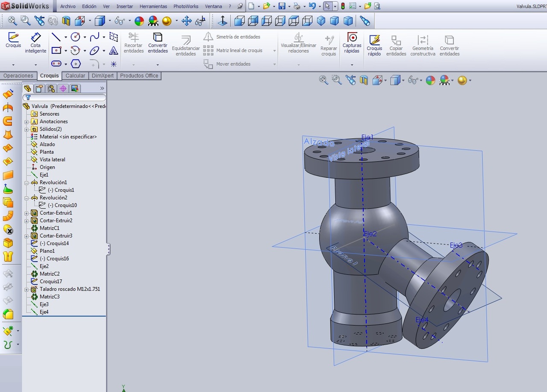Select the Croquis sketch tool
The image size is (547, 392).
(x=13, y=40)
